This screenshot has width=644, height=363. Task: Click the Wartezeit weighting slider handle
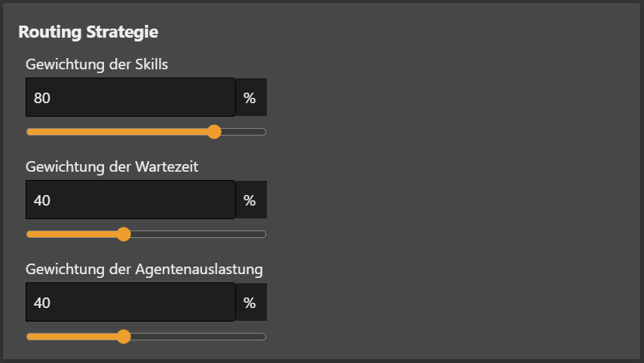coord(124,234)
